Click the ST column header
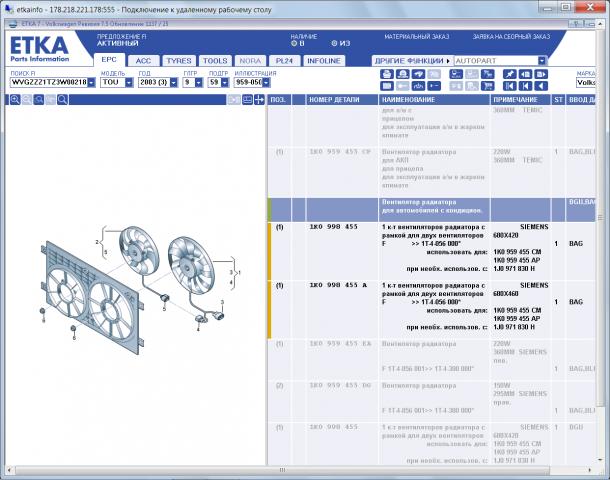This screenshot has width=610, height=480. pos(558,100)
